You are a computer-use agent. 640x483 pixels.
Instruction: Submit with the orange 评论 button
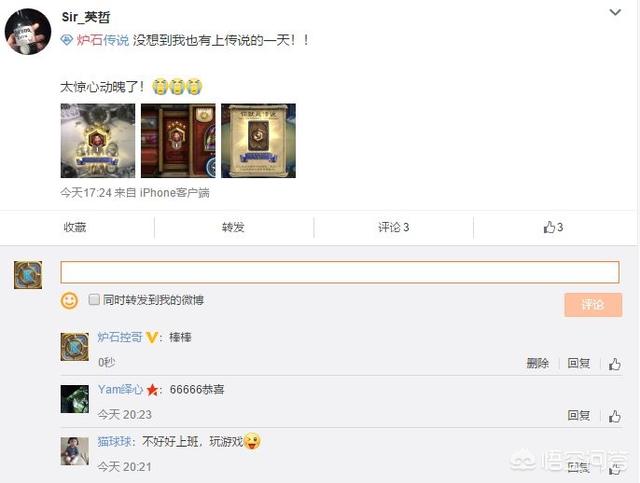(593, 305)
